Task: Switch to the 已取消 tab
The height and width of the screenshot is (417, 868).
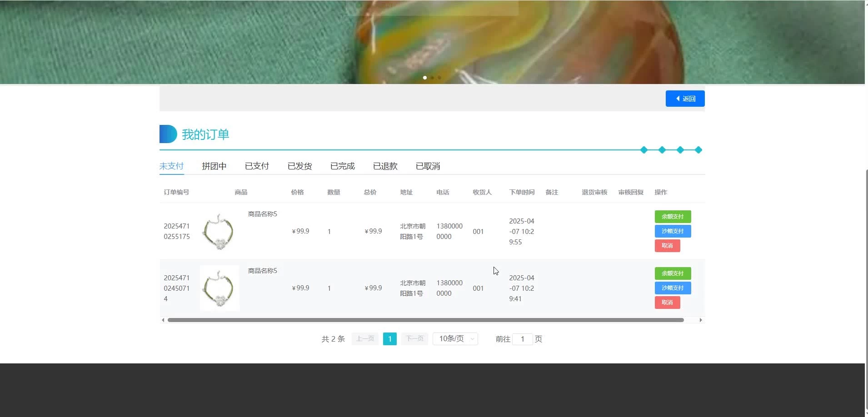Action: click(x=428, y=166)
